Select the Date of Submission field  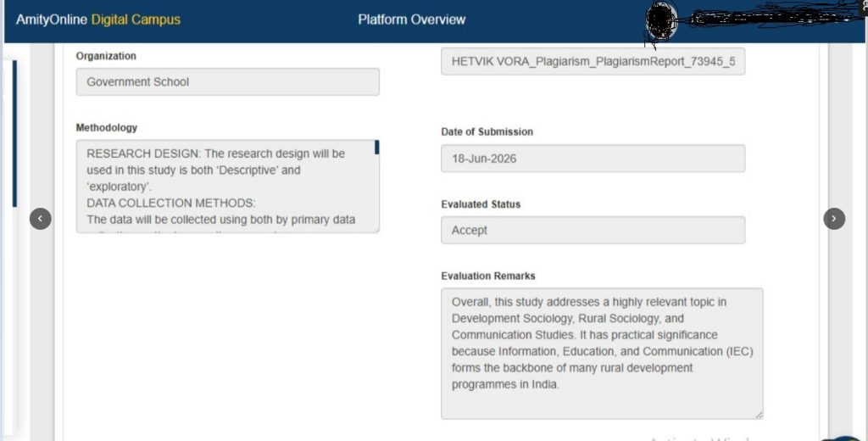point(593,159)
